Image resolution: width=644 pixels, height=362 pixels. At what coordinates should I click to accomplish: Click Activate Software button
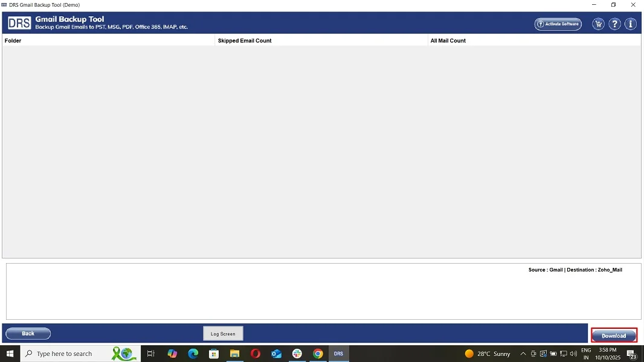click(558, 24)
